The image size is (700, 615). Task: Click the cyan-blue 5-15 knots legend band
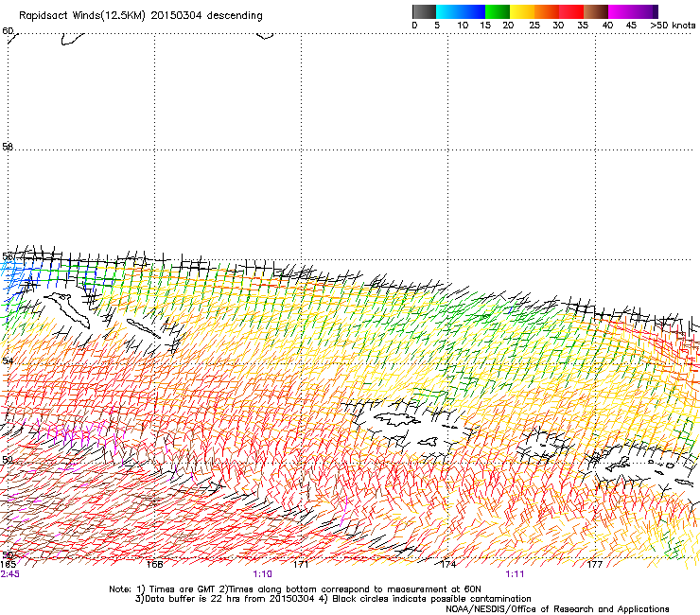click(x=461, y=11)
